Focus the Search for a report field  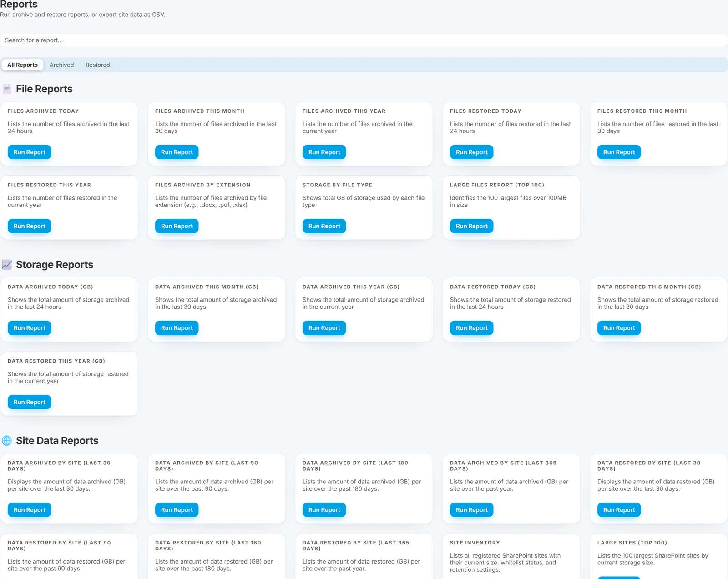[364, 40]
